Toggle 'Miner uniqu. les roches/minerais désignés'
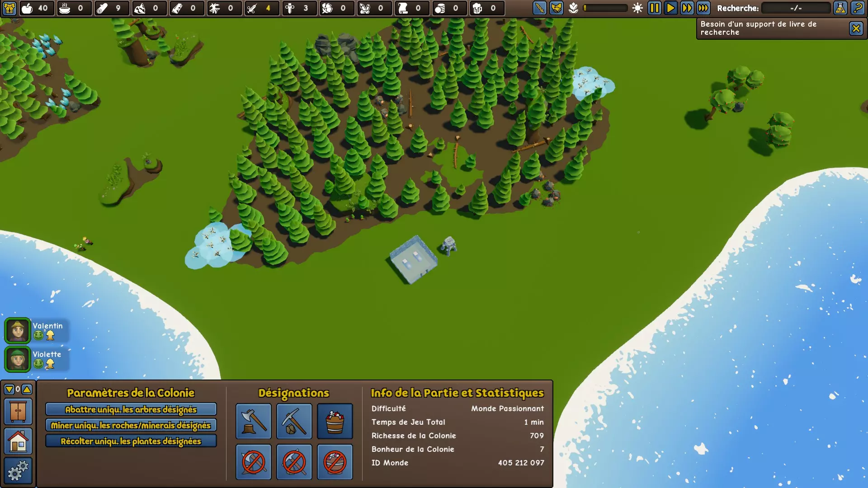The image size is (868, 488). (x=131, y=425)
